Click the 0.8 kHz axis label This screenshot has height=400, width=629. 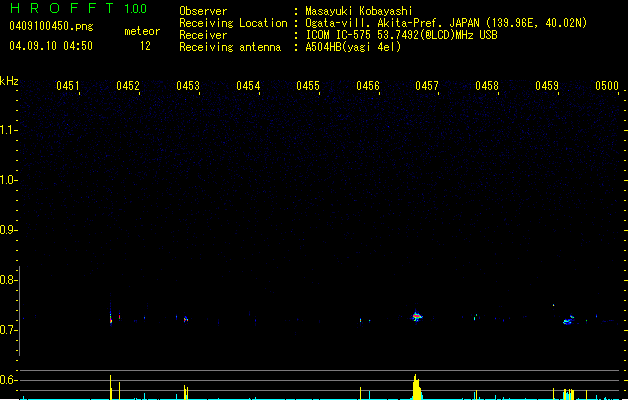click(x=7, y=280)
